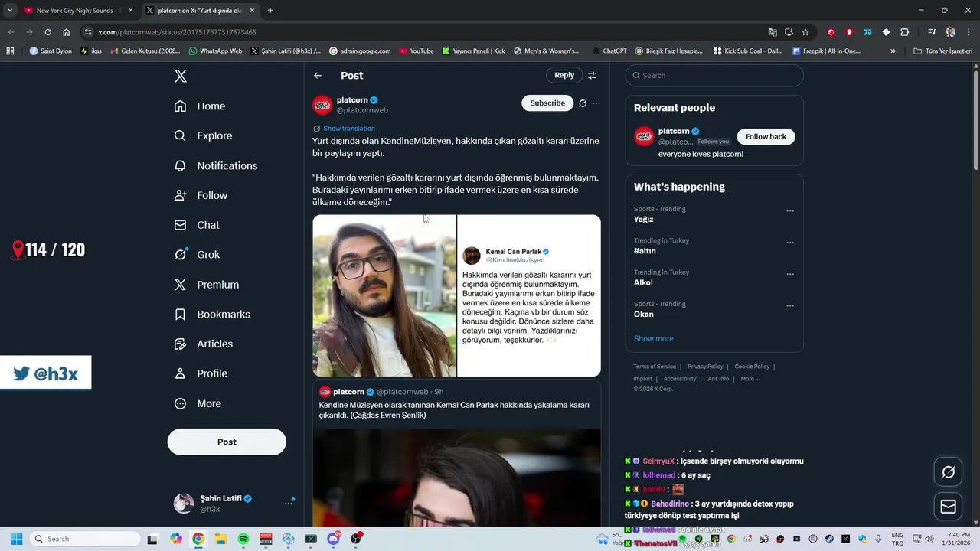Click Show translation link
Viewport: 980px width, 551px height.
click(349, 129)
